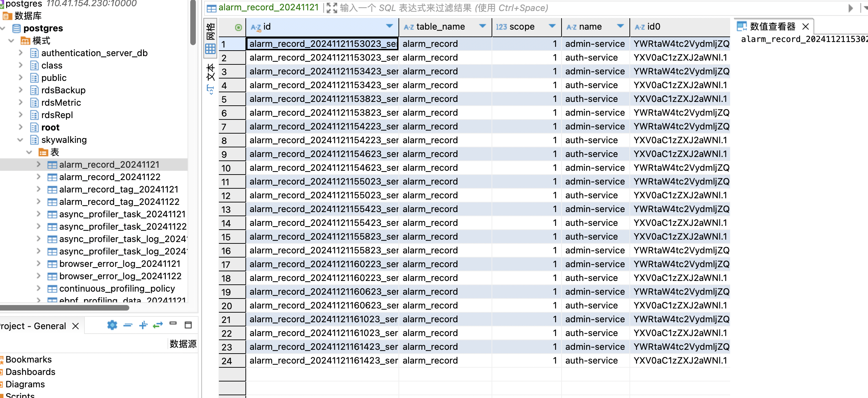Close the 数值查看器 value viewer tab

[806, 27]
